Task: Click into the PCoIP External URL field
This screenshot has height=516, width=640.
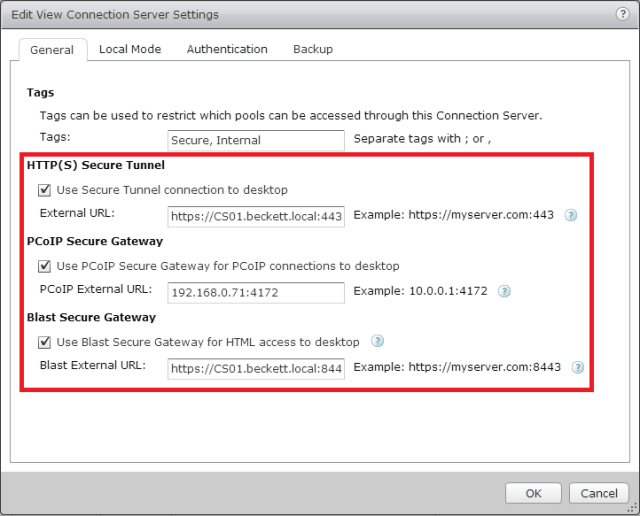Action: 256,293
